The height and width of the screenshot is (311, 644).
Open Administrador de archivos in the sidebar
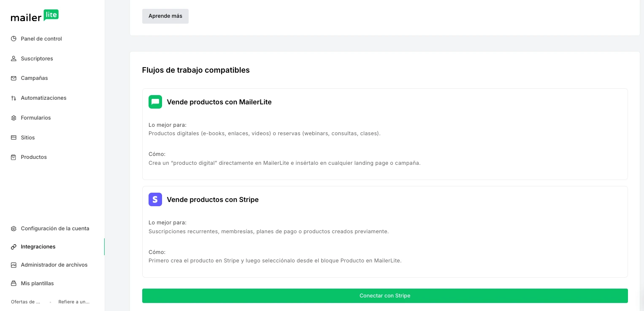coord(54,265)
